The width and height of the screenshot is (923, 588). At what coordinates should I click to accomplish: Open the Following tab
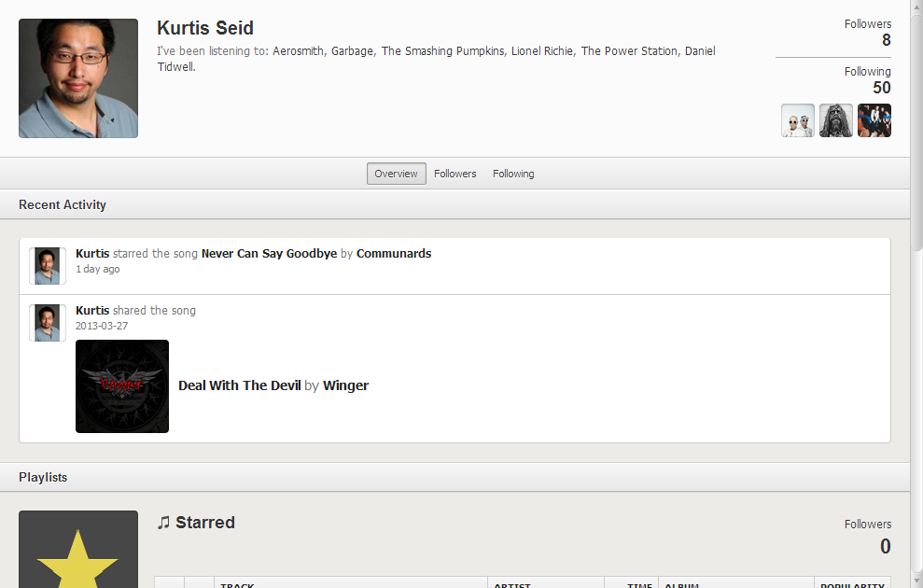coord(513,174)
